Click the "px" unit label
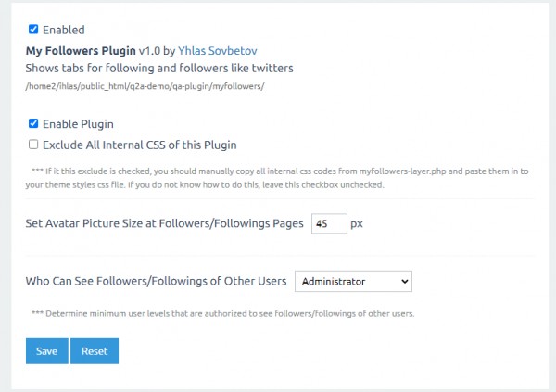Screen dimensions: 556x392 pyautogui.click(x=357, y=224)
